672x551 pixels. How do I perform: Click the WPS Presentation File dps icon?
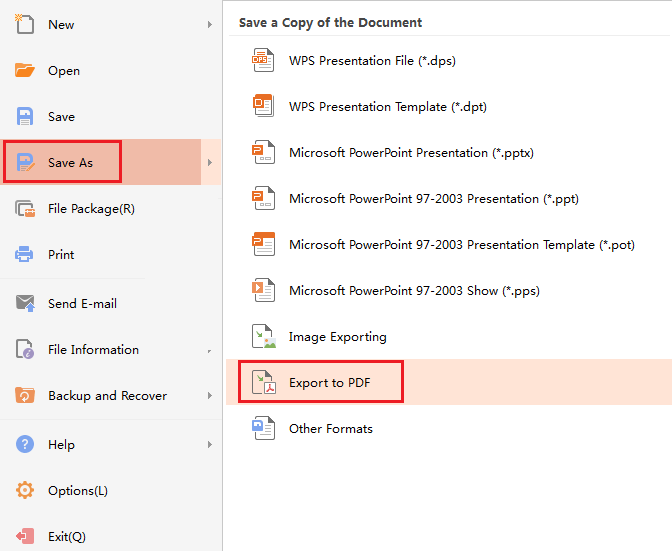(263, 60)
